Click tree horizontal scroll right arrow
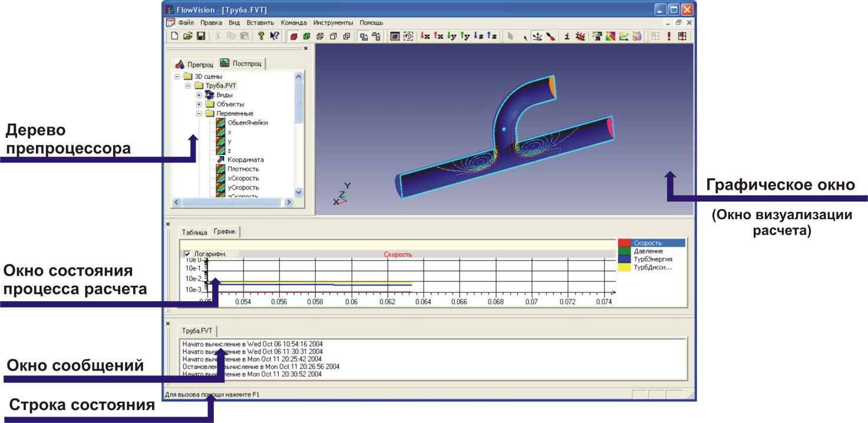The width and height of the screenshot is (868, 423). (289, 202)
